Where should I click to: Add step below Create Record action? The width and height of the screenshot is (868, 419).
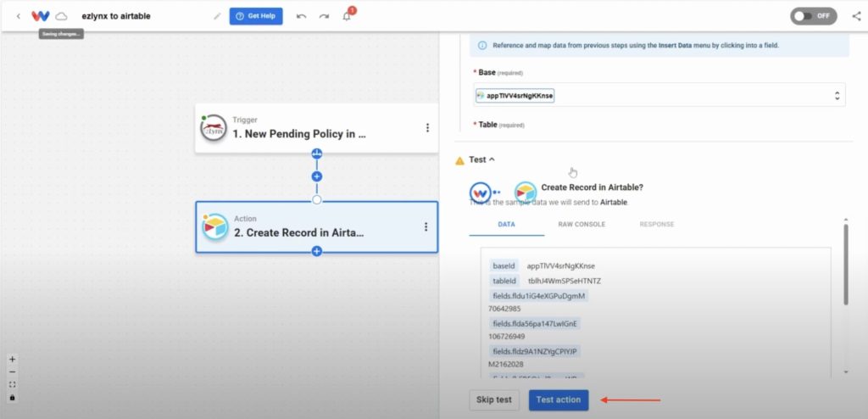317,251
